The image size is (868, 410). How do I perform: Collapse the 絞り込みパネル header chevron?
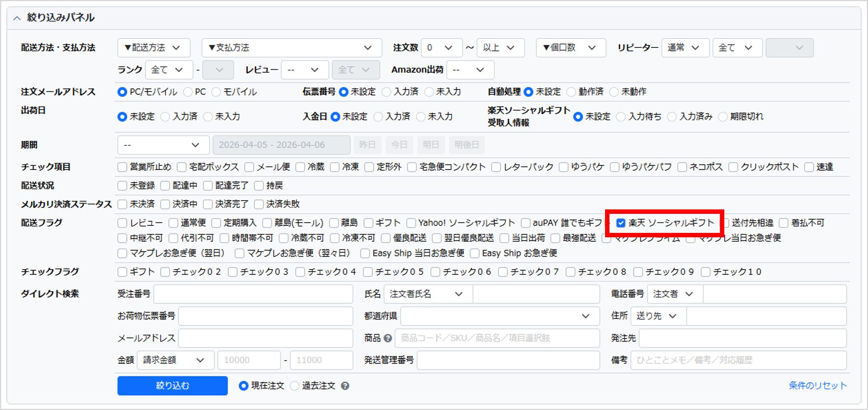pos(17,18)
